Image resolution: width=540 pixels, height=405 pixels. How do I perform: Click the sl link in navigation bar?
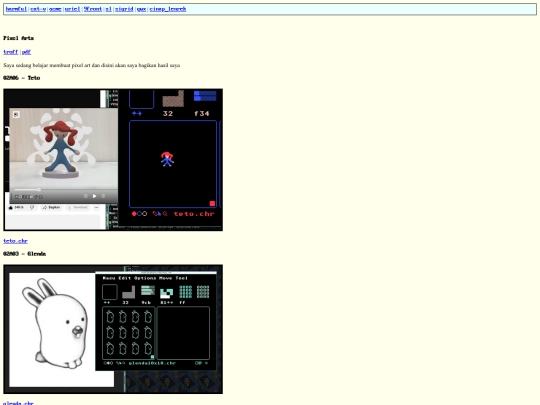(x=108, y=9)
